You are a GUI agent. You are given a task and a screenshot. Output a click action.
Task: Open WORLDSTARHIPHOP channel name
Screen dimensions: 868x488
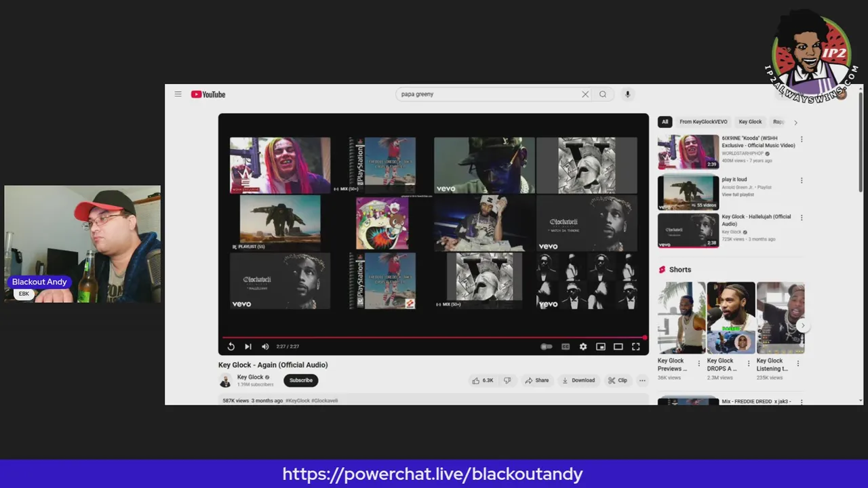click(x=743, y=153)
